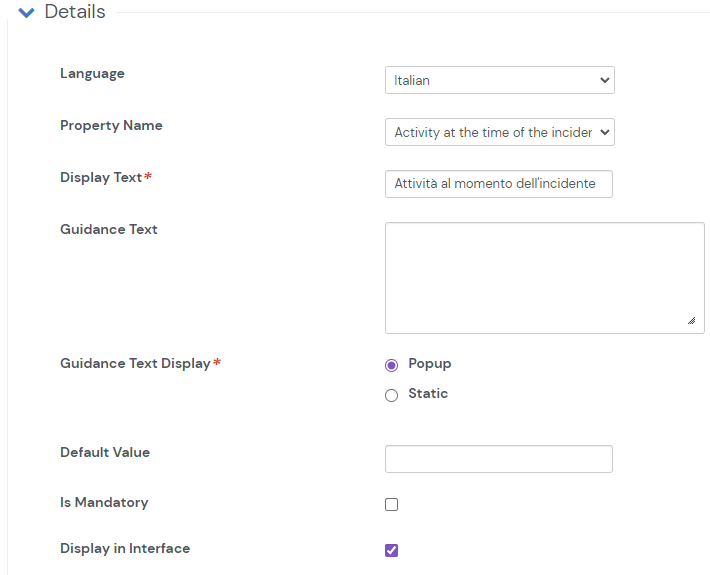
Task: Click inside the Guidance Text textarea
Action: point(544,277)
